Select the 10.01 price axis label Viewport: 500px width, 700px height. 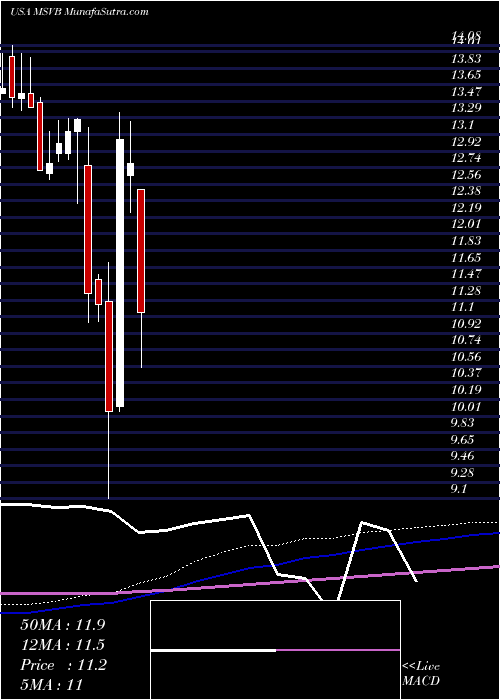pos(466,407)
